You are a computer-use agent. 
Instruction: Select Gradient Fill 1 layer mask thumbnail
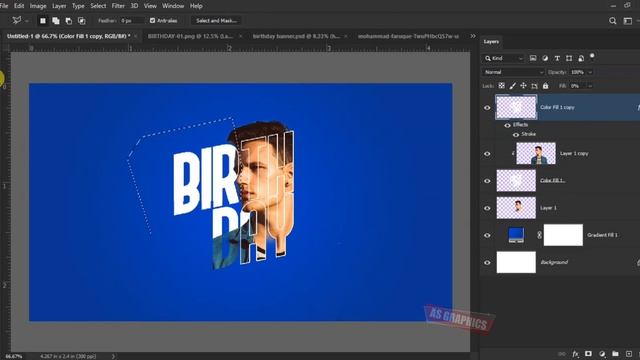tap(563, 235)
